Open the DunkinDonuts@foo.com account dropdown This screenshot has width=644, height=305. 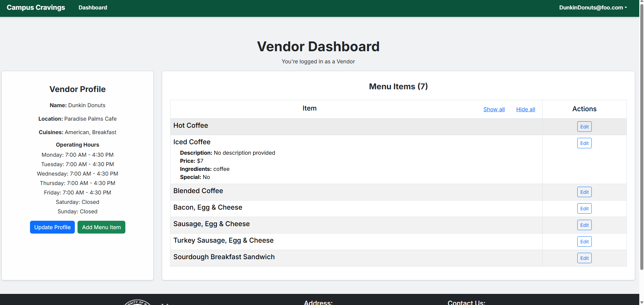(x=593, y=7)
